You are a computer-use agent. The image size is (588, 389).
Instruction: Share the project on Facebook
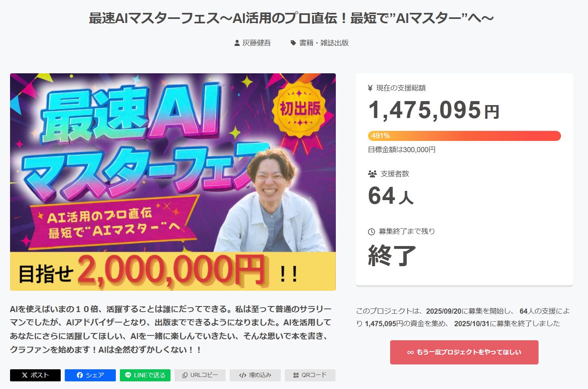click(x=90, y=375)
